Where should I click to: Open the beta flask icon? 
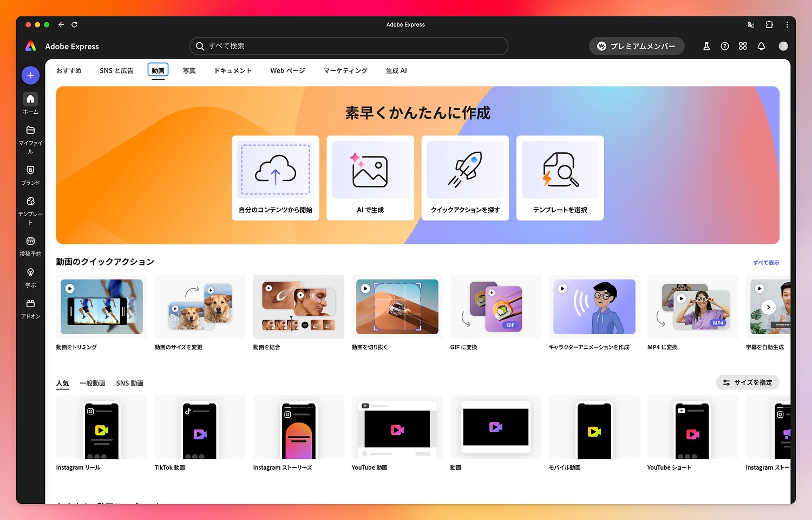706,47
